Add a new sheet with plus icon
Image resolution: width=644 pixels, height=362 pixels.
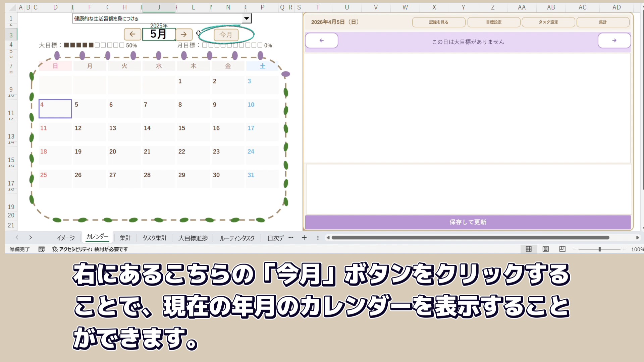click(304, 238)
